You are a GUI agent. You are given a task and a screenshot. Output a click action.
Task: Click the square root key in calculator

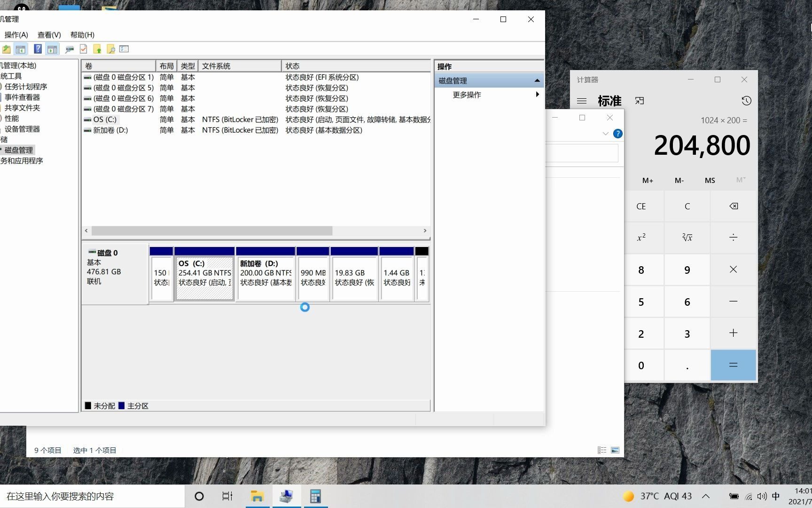click(687, 238)
